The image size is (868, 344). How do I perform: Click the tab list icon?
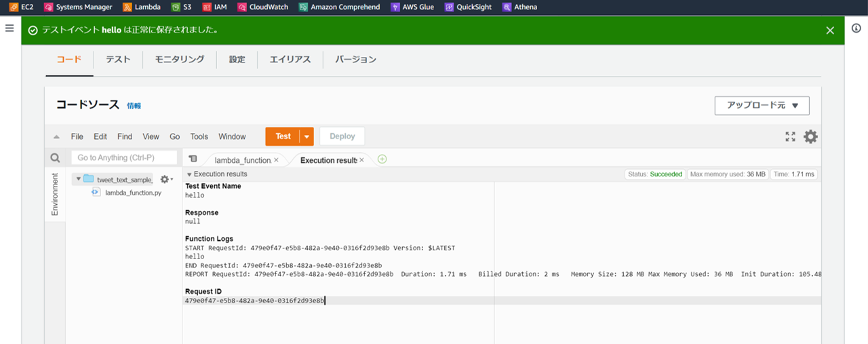[193, 159]
